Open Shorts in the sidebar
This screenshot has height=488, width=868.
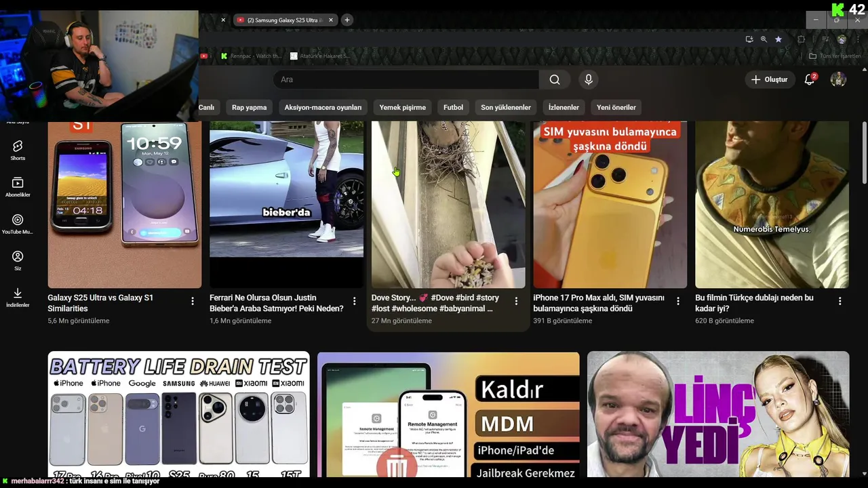(x=18, y=150)
